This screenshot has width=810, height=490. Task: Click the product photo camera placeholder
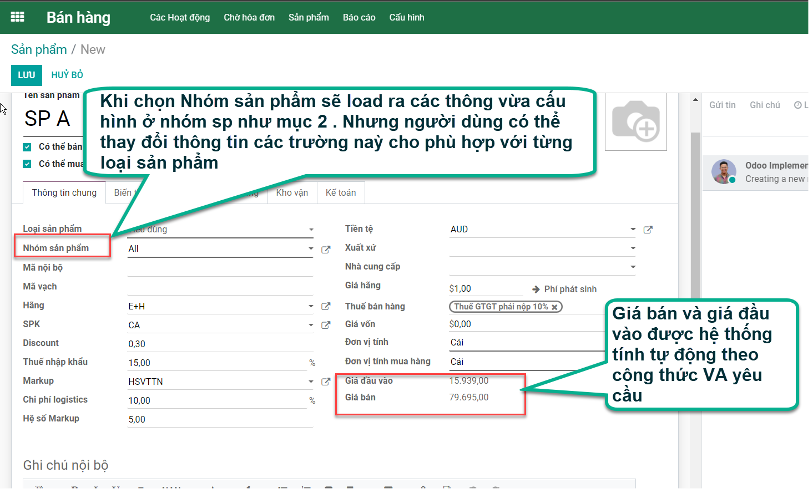coord(635,122)
